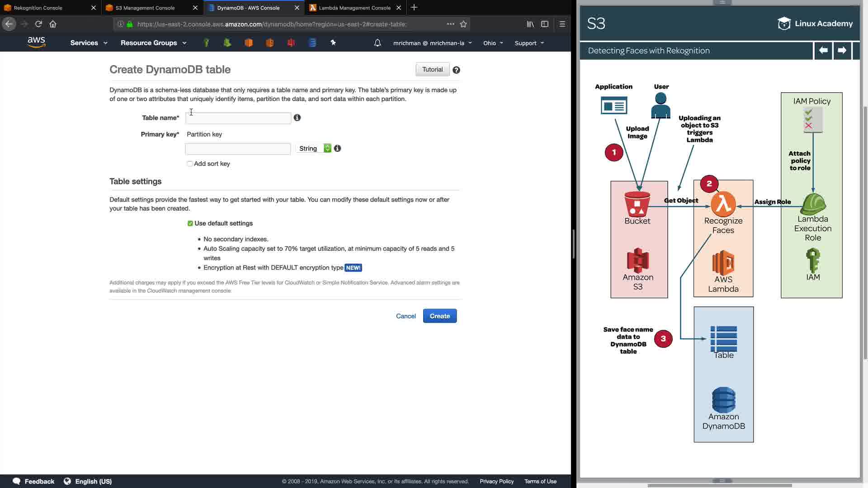Expand the Services menu
Screen dimensions: 868x488
tap(89, 43)
